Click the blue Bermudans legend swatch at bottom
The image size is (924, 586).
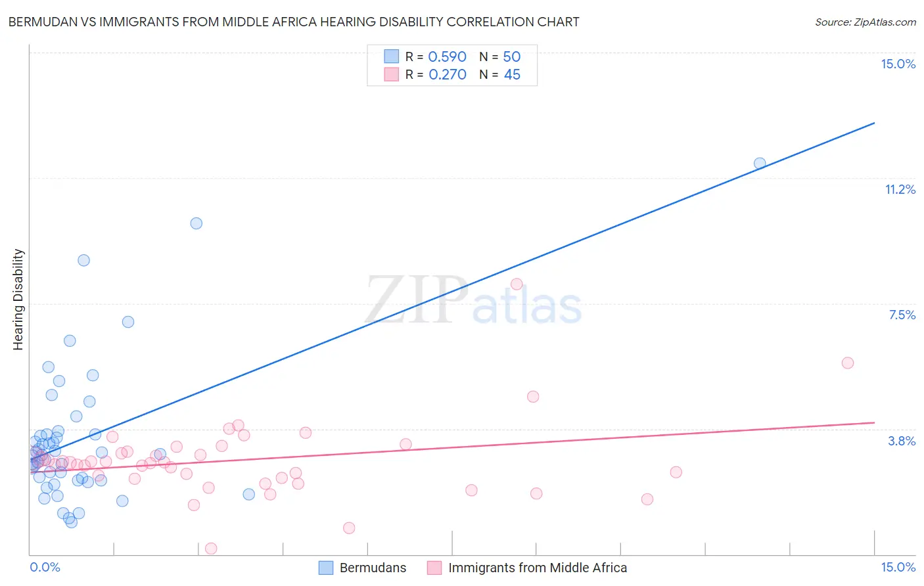(x=326, y=568)
